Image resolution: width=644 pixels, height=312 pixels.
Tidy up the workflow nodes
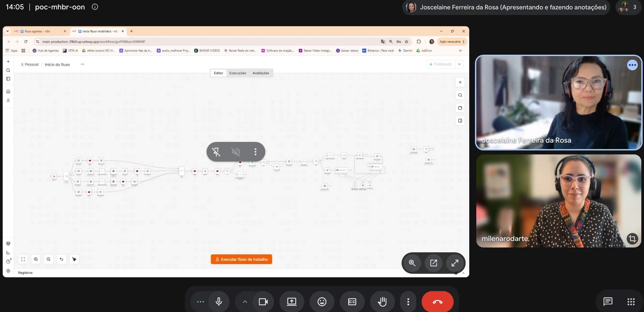74,259
